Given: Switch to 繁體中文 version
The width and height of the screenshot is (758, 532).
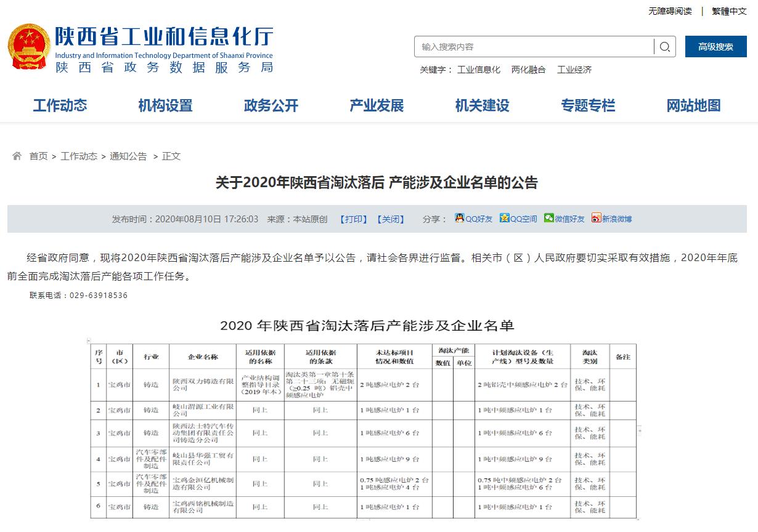Looking at the screenshot, I should pos(729,11).
